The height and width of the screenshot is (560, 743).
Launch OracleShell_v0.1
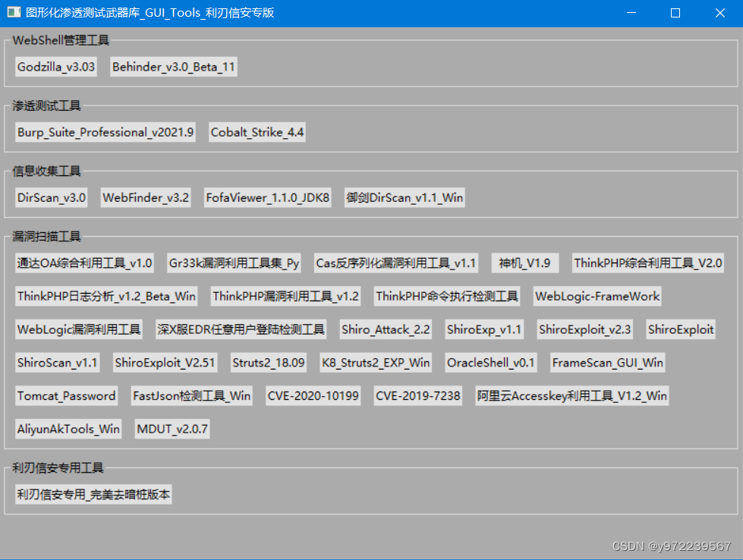tap(490, 363)
